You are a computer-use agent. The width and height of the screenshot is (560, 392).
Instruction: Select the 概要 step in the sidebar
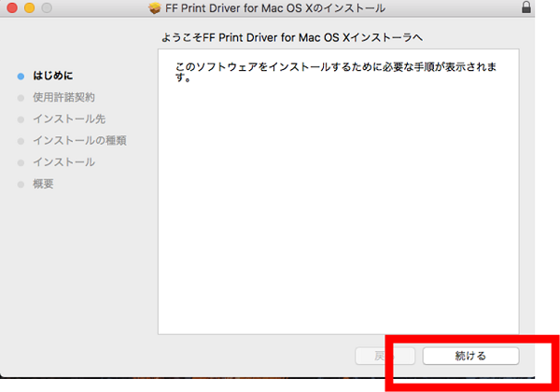[43, 184]
